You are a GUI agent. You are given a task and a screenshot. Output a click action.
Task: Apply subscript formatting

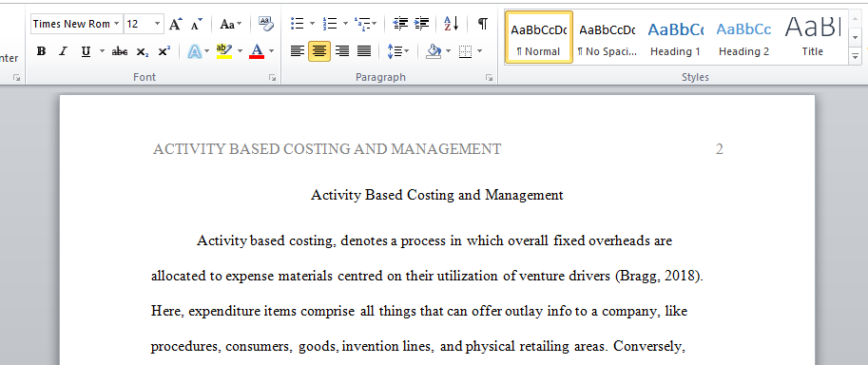tap(143, 51)
